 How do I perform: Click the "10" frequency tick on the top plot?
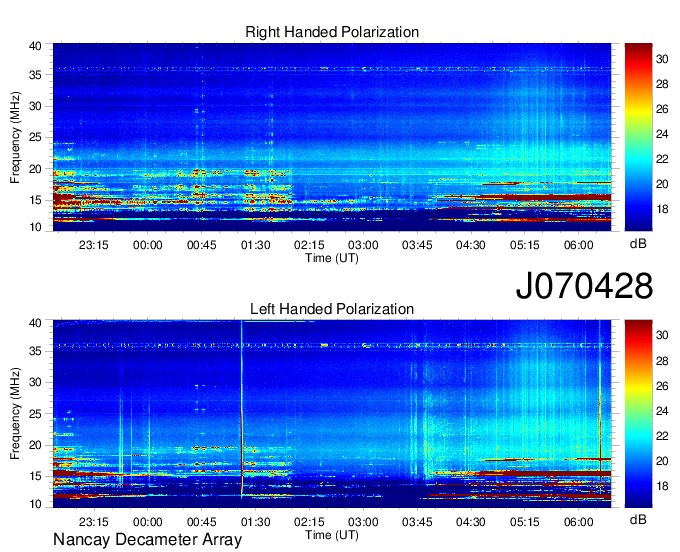tap(35, 227)
